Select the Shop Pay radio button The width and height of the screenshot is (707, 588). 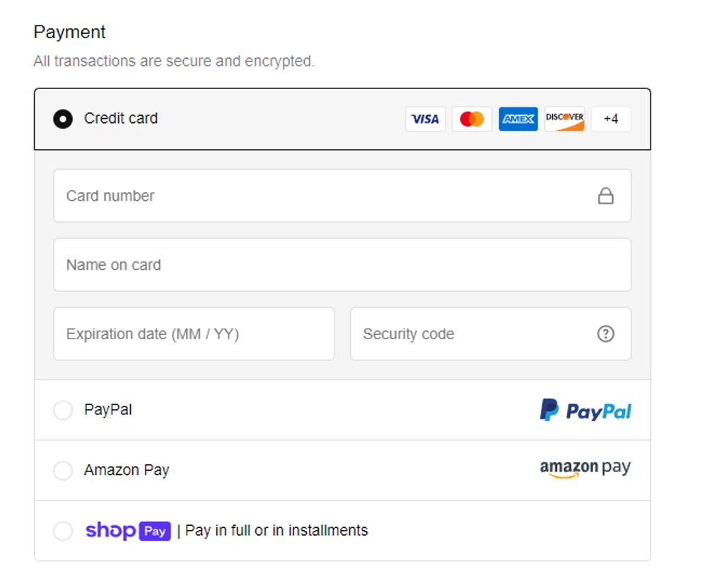63,531
